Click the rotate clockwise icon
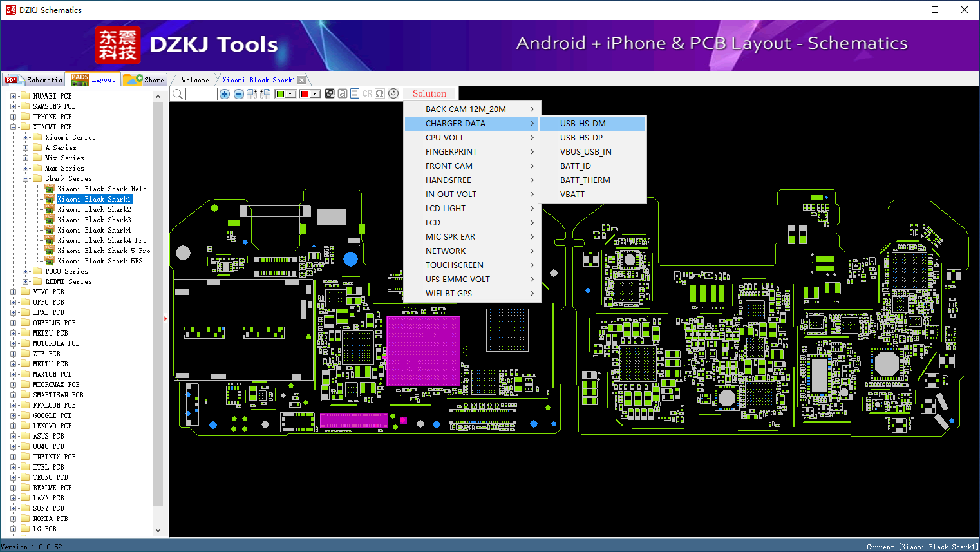This screenshot has height=552, width=980. [x=252, y=94]
